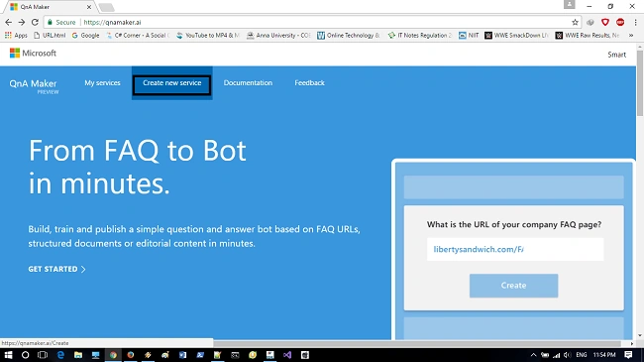Open the Apps bookmarks shortcut

16,36
